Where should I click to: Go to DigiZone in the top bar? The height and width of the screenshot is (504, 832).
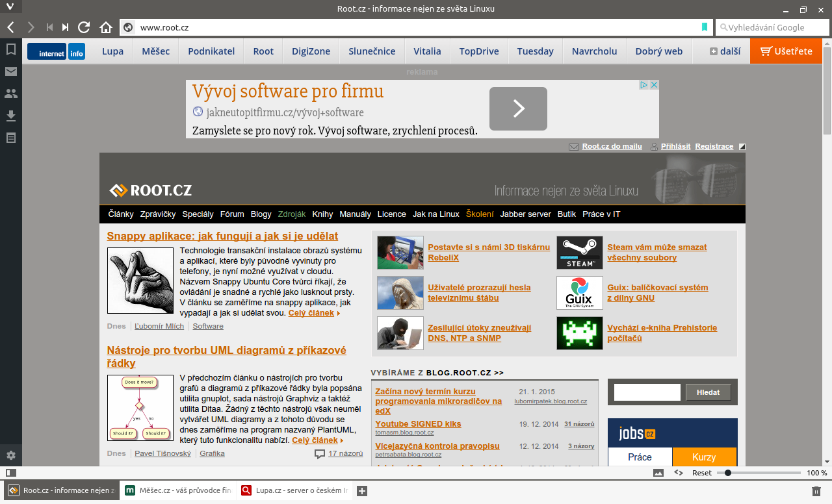pos(311,51)
